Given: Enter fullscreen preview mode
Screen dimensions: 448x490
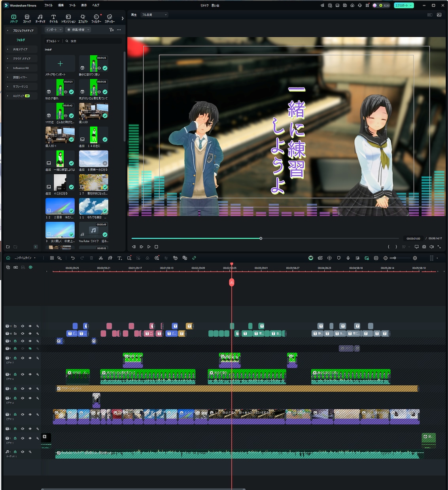Looking at the screenshot, I should [x=439, y=247].
